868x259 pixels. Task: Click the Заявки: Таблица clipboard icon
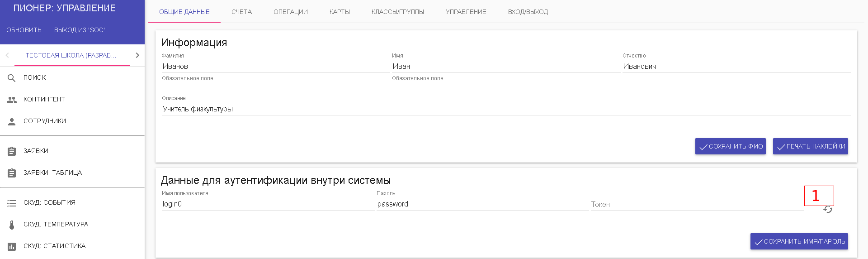[x=12, y=173]
